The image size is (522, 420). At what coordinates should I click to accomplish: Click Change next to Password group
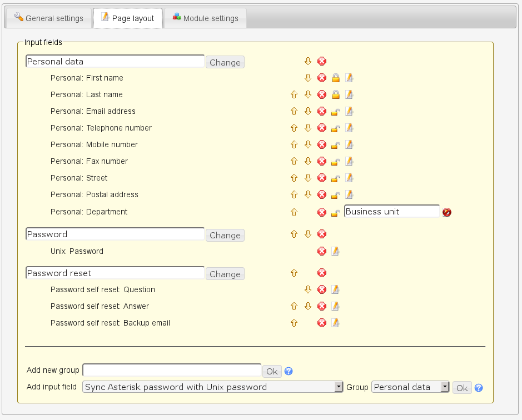[x=225, y=236]
